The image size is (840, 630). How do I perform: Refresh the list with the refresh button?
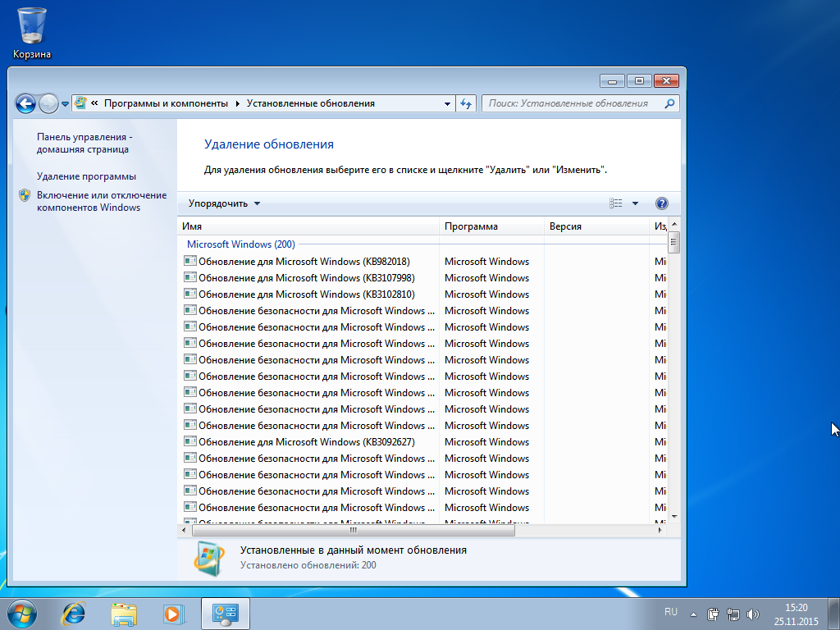[x=466, y=104]
